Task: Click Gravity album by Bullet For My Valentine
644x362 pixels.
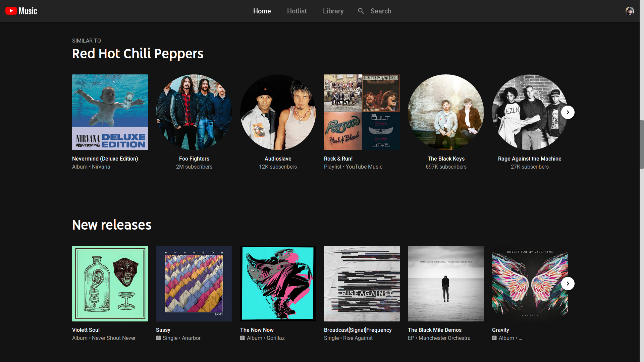Action: click(x=529, y=283)
